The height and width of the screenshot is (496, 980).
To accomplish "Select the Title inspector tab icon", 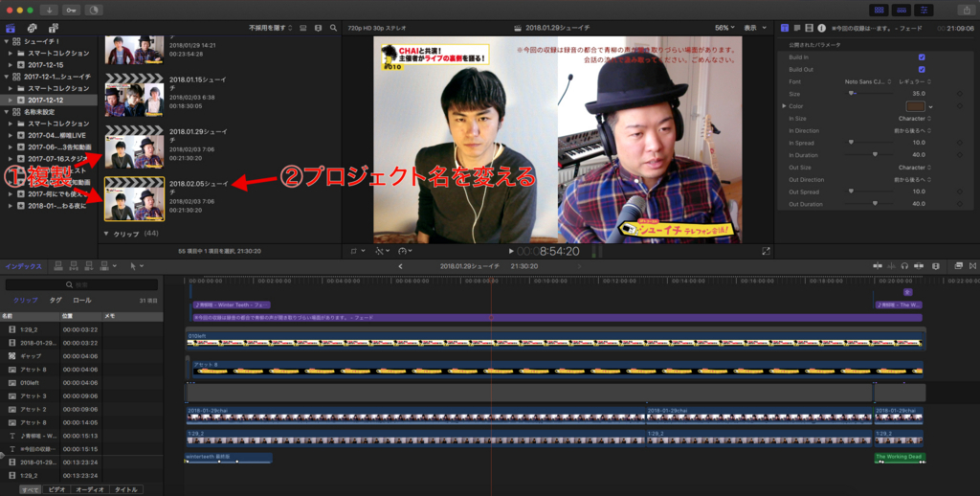I will coord(785,28).
